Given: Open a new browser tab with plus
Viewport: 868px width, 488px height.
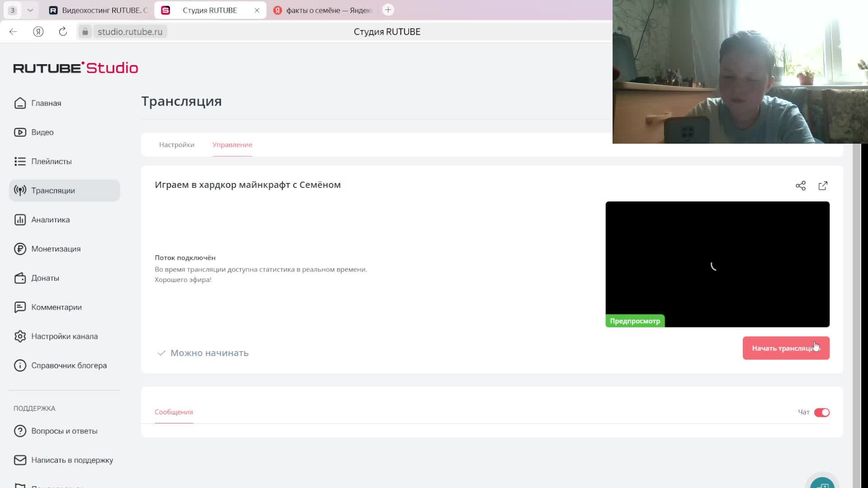Looking at the screenshot, I should point(388,10).
